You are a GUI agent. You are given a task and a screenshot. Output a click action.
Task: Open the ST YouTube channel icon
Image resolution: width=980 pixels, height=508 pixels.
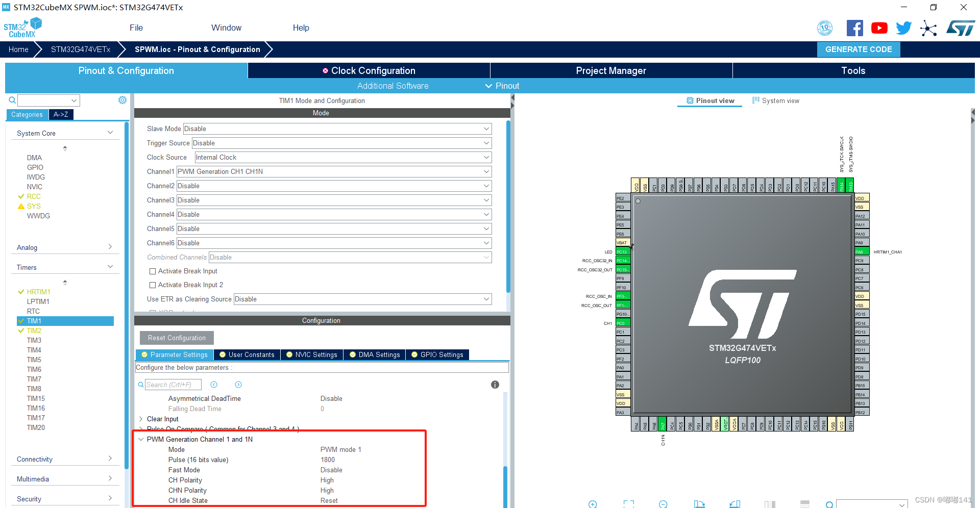879,28
